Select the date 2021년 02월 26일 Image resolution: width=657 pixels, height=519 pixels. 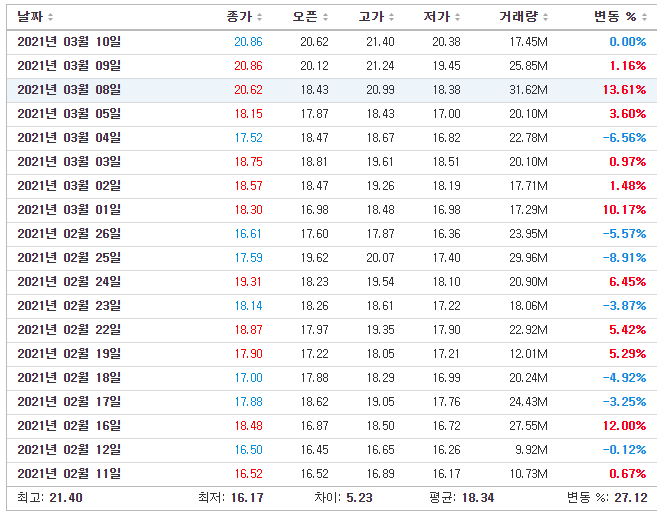(x=69, y=234)
